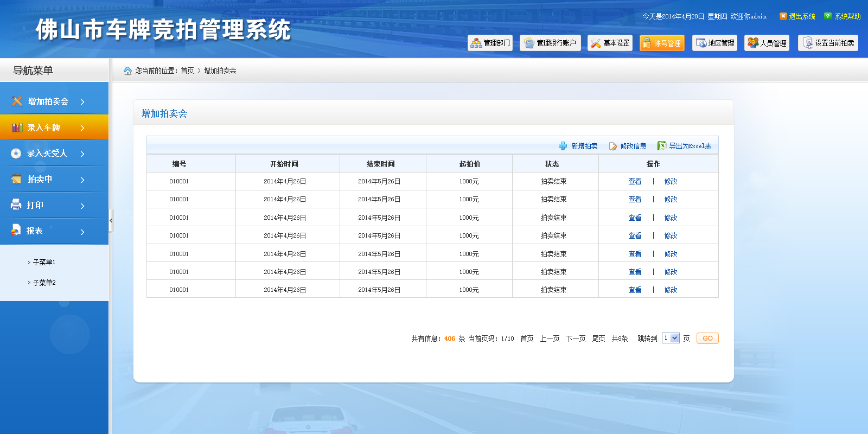Open 基本设置 tools icon
This screenshot has width=868, height=434.
point(596,43)
